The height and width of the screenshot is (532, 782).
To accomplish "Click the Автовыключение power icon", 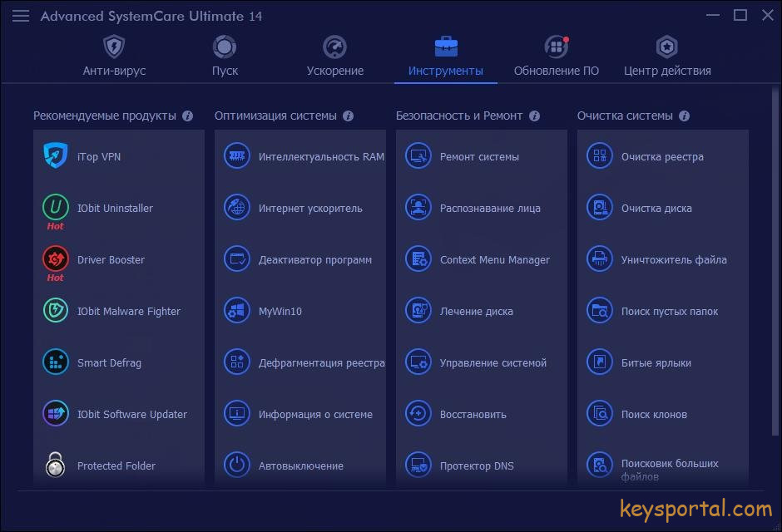I will coord(237,465).
